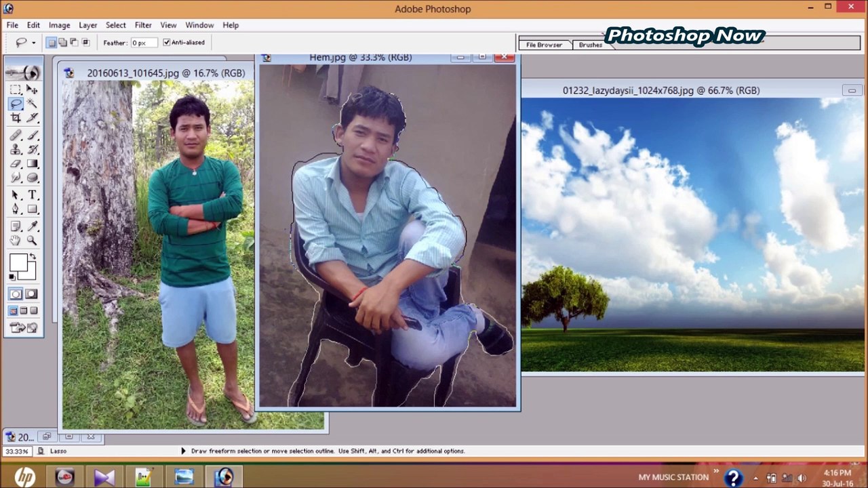Open the Edit menu

point(33,25)
